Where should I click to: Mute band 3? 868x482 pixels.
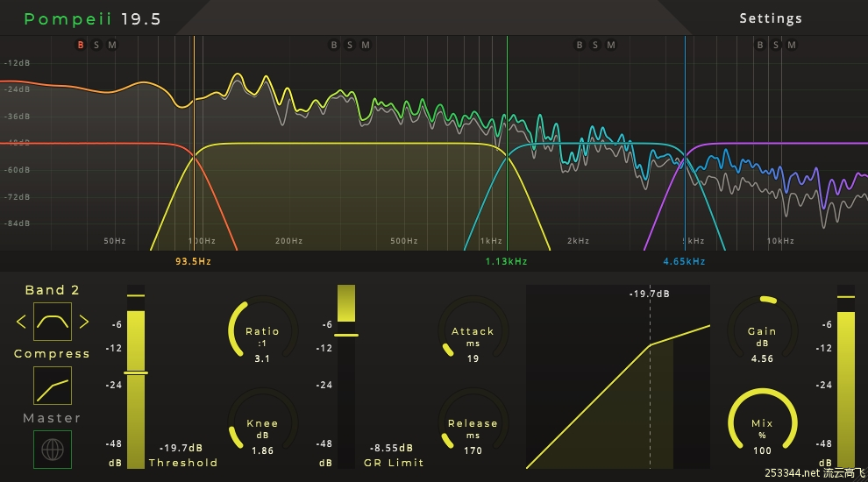click(x=611, y=45)
